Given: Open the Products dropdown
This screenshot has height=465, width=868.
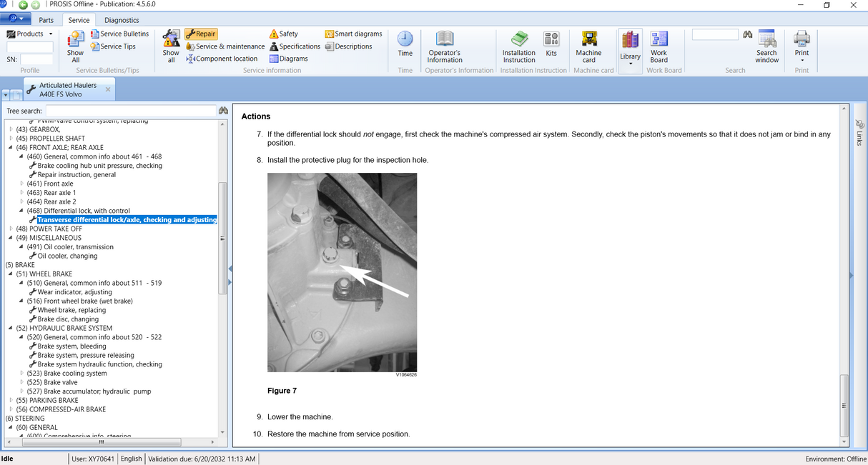Looking at the screenshot, I should point(30,34).
